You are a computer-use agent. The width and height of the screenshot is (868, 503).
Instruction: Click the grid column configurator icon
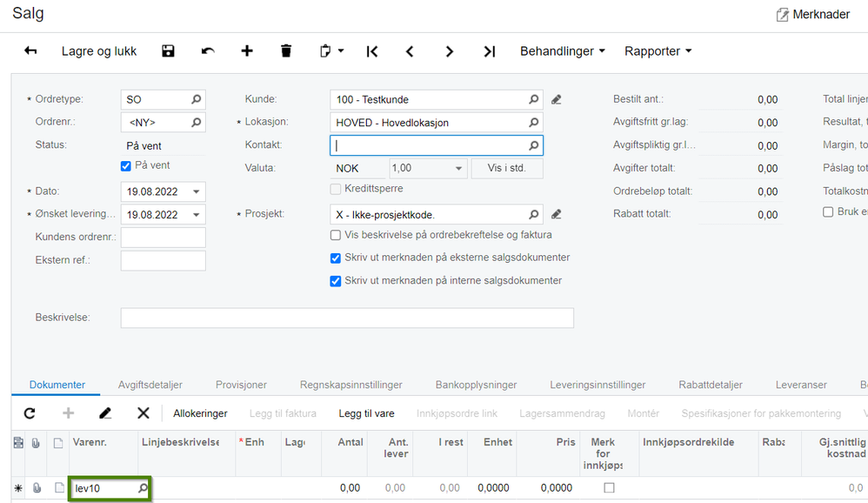[18, 443]
